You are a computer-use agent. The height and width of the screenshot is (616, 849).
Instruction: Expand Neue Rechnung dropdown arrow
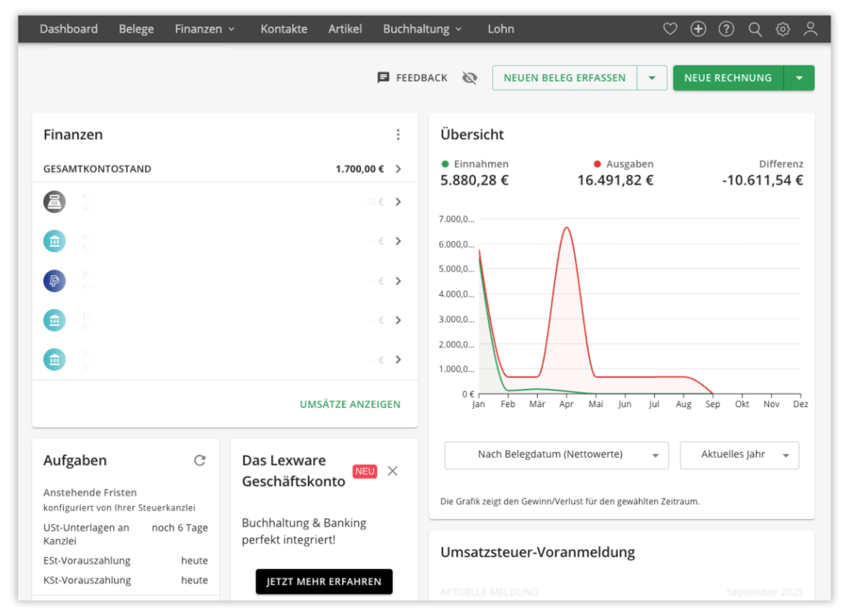pos(799,78)
